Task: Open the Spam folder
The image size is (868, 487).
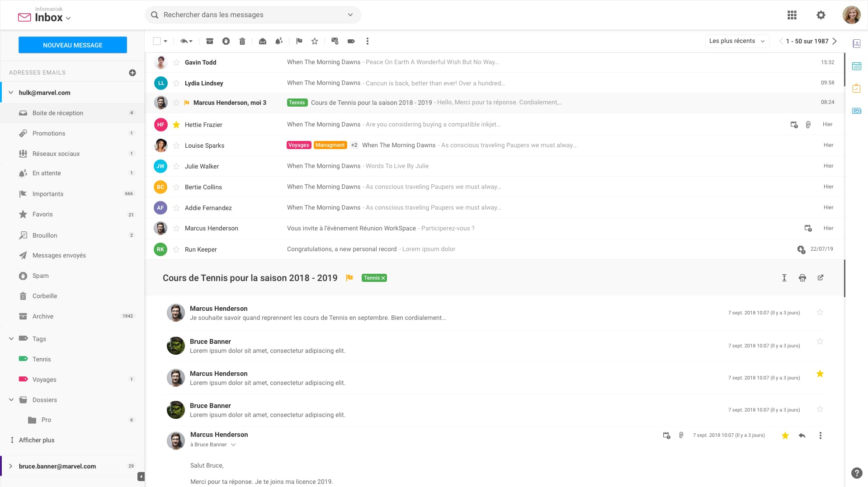Action: click(40, 276)
